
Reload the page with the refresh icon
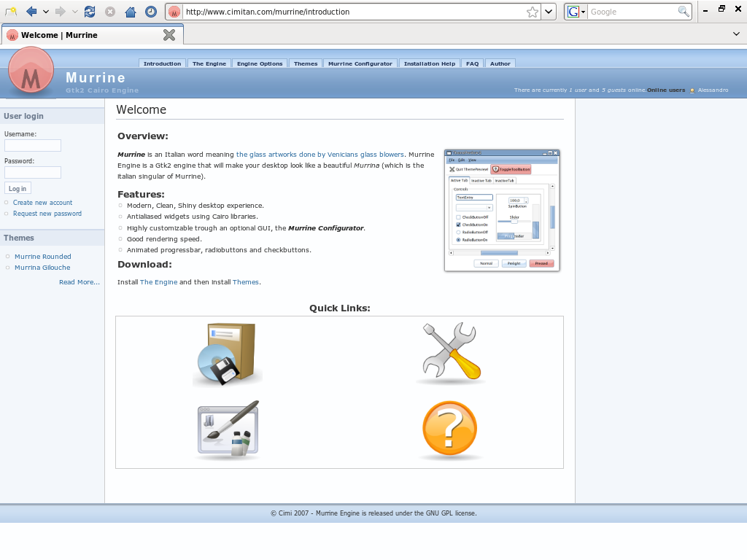tap(90, 12)
